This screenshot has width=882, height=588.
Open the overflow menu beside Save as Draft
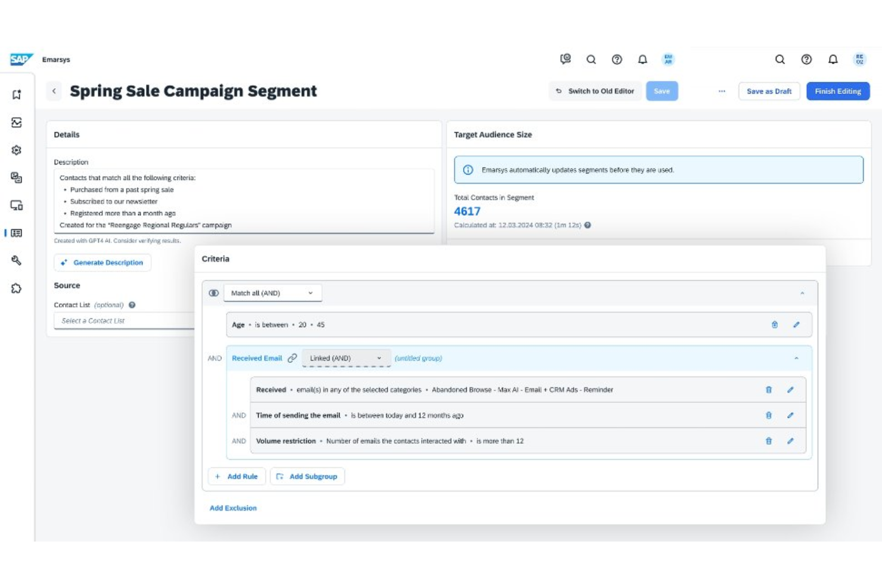click(x=722, y=91)
